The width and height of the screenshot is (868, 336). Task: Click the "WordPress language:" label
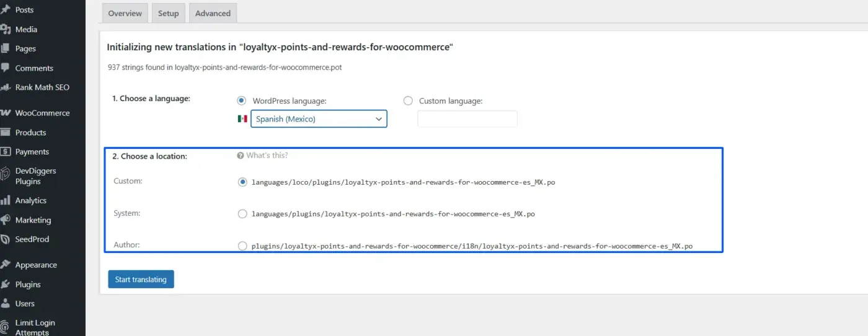click(290, 100)
